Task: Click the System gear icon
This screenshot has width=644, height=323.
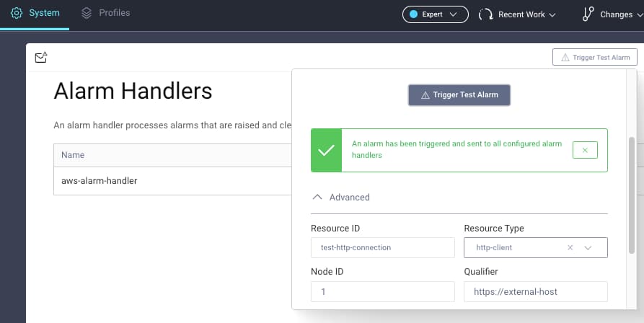Action: pos(17,14)
